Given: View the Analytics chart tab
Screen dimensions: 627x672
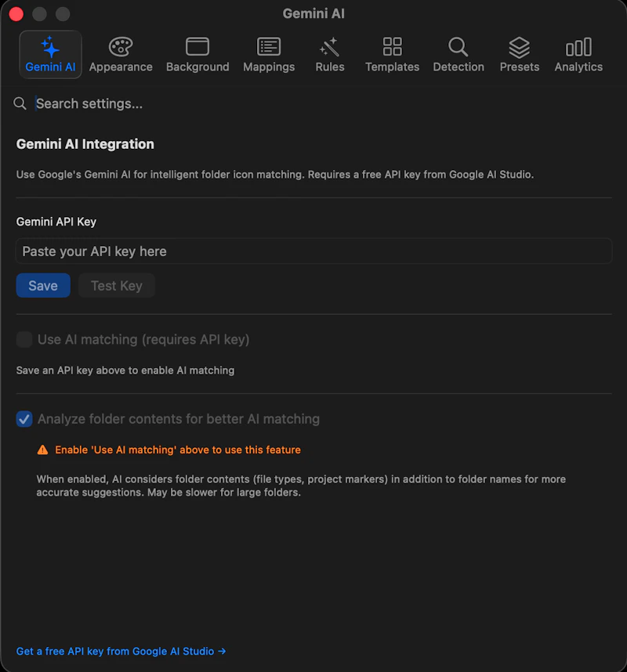Looking at the screenshot, I should point(578,54).
